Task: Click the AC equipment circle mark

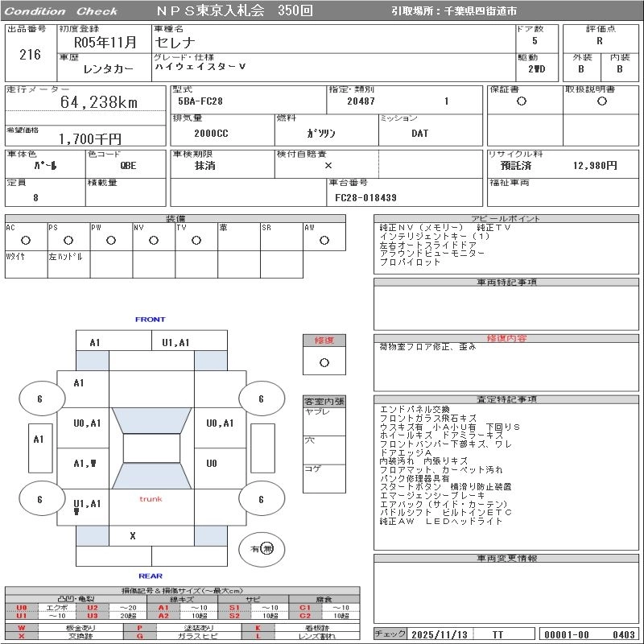Action: (26, 241)
